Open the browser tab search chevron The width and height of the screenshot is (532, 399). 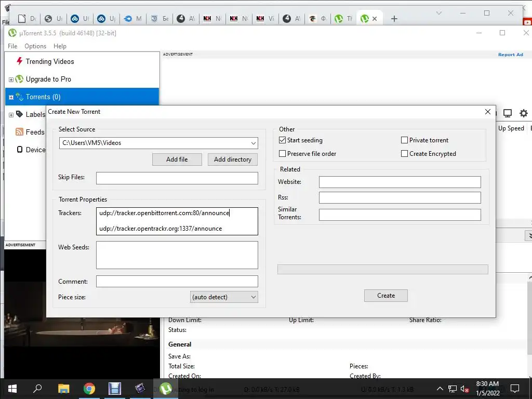[x=438, y=13]
